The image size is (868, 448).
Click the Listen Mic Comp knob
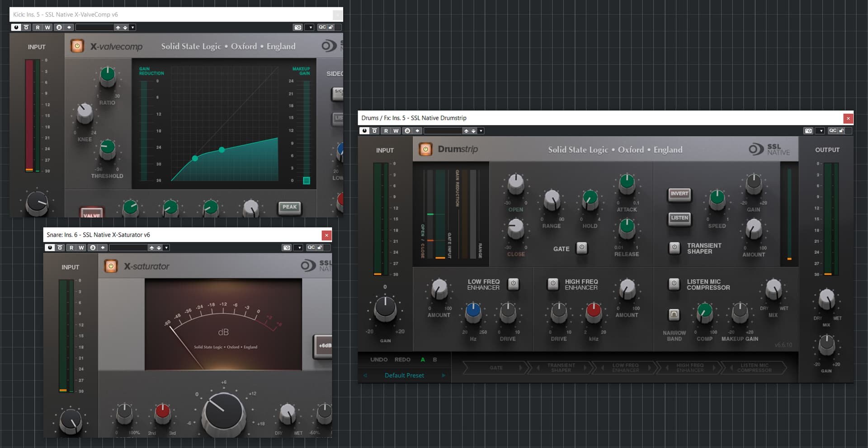coord(704,312)
